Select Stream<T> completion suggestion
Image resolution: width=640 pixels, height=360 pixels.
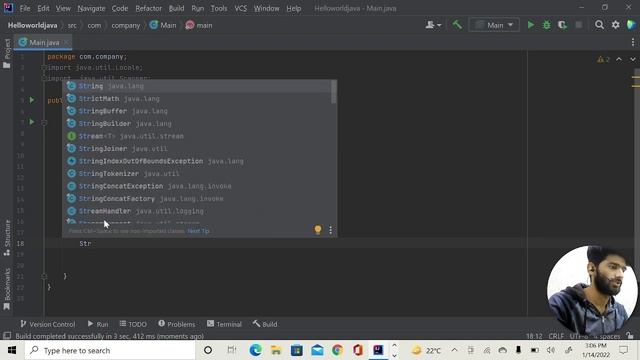[x=198, y=136]
